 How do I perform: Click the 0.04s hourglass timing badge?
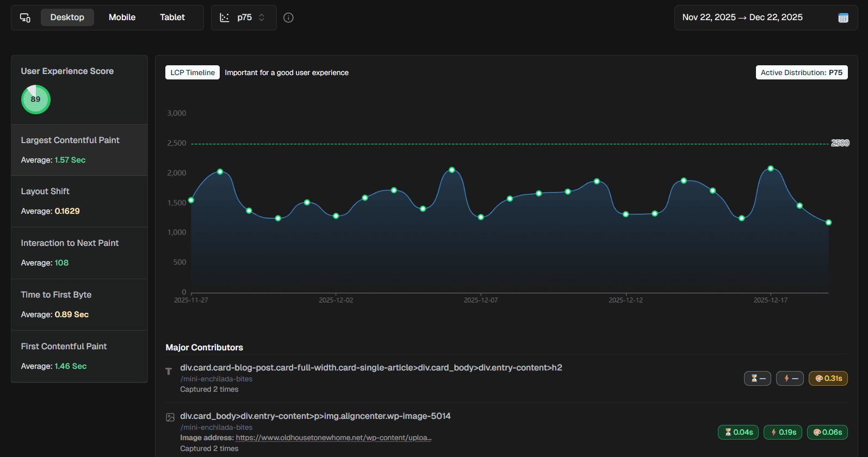(x=738, y=432)
